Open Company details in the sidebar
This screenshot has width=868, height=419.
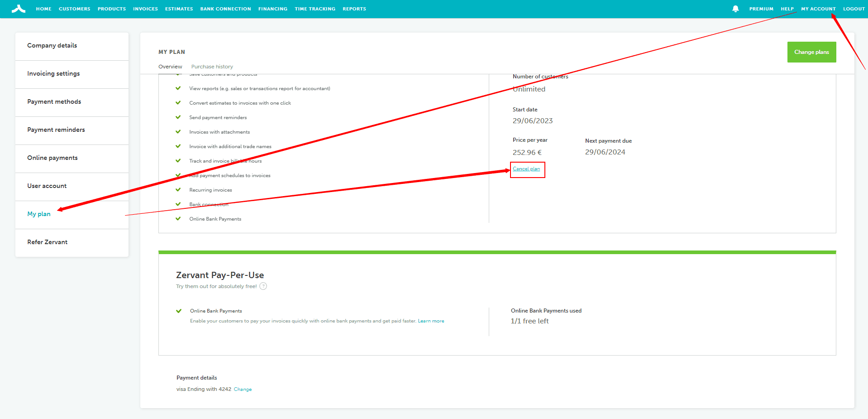pyautogui.click(x=72, y=46)
